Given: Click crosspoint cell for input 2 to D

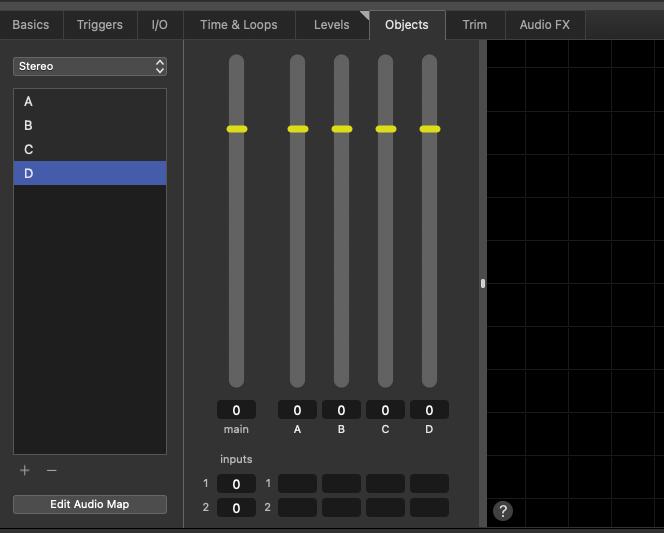Looking at the screenshot, I should tap(429, 508).
